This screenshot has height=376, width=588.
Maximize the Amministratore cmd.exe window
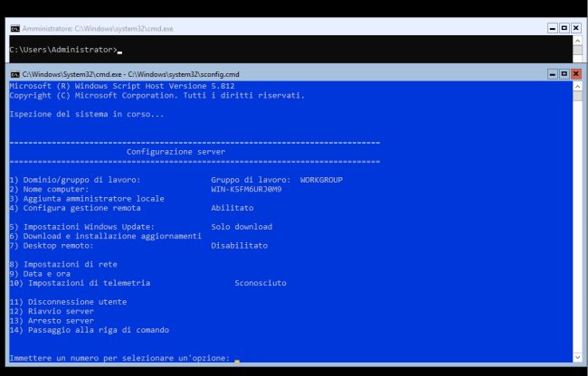[x=564, y=28]
